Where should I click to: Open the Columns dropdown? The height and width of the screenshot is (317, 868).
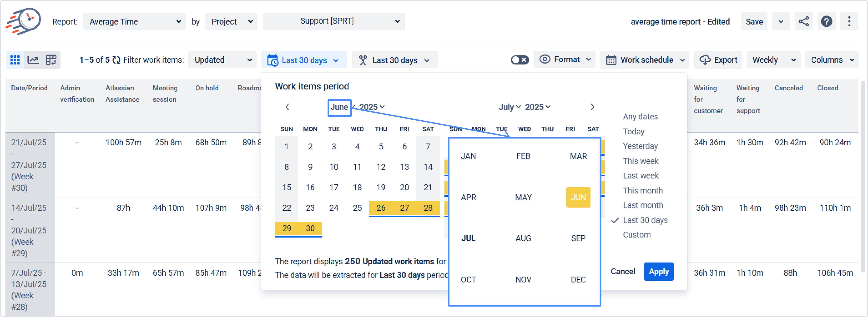click(832, 60)
